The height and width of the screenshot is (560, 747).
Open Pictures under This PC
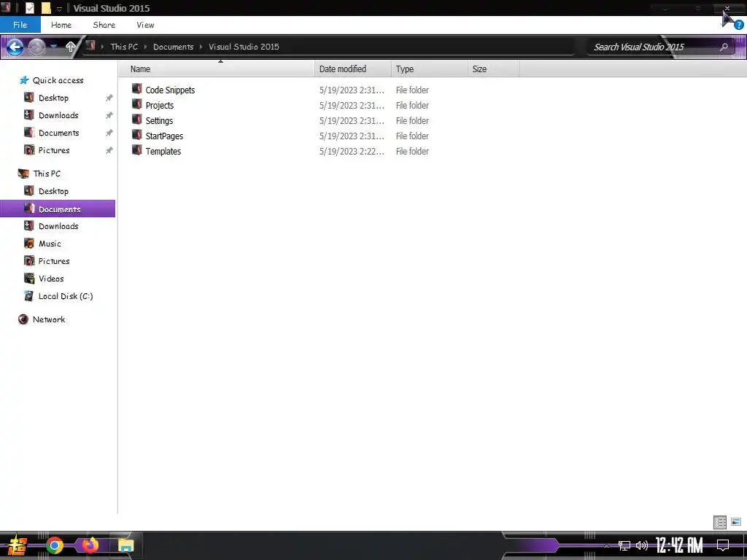54,261
